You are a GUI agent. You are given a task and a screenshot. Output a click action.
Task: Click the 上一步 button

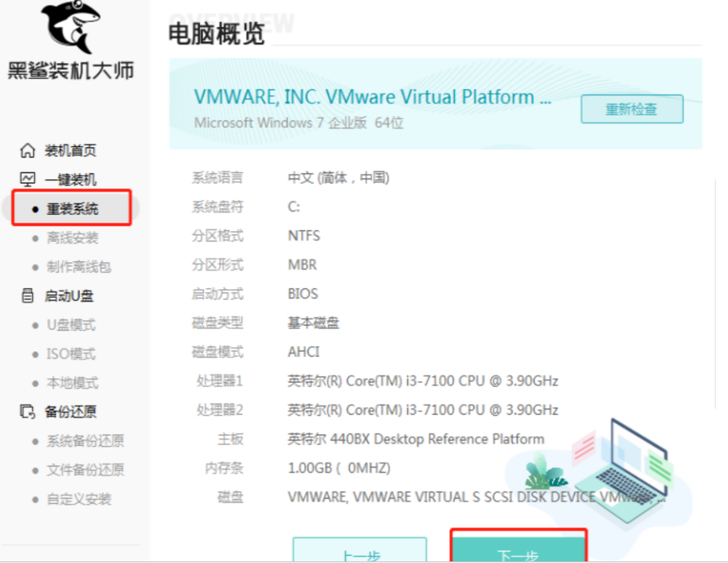point(360,550)
